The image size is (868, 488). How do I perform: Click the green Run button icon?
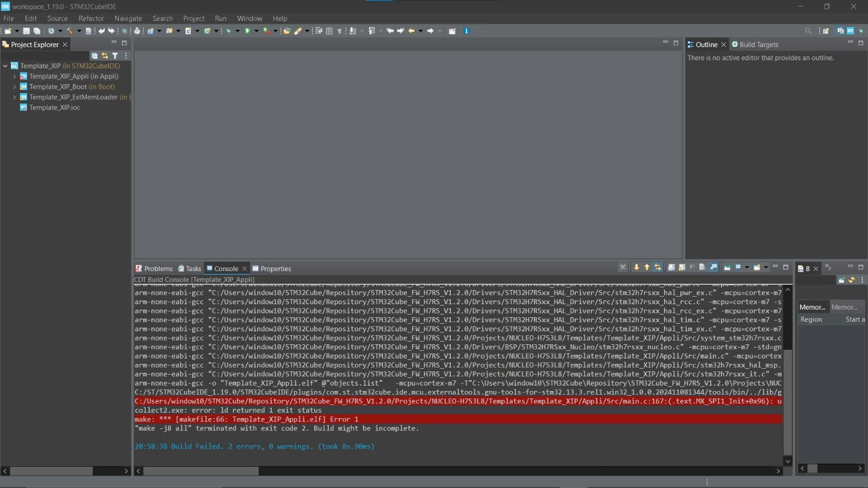point(247,31)
